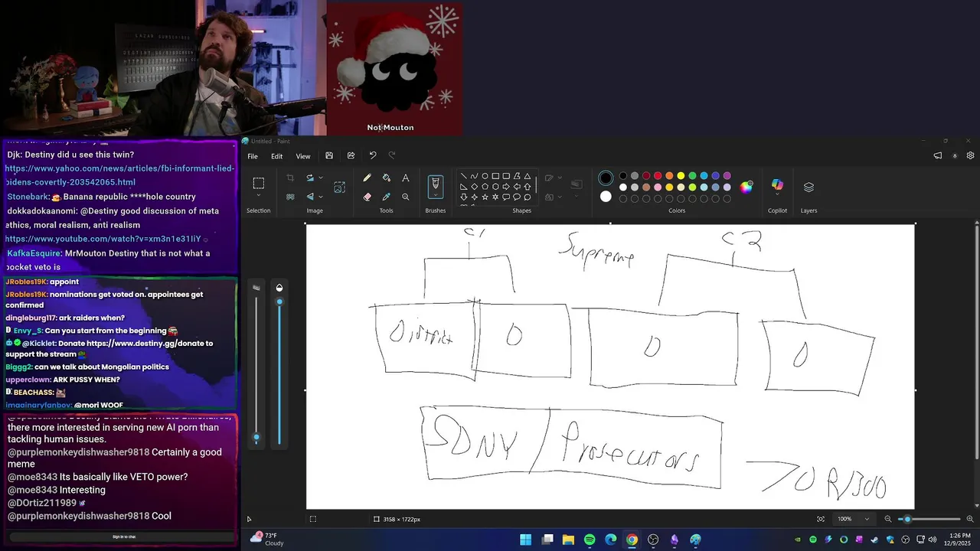
Task: Select Color 2 white secondary swatch
Action: (x=606, y=197)
